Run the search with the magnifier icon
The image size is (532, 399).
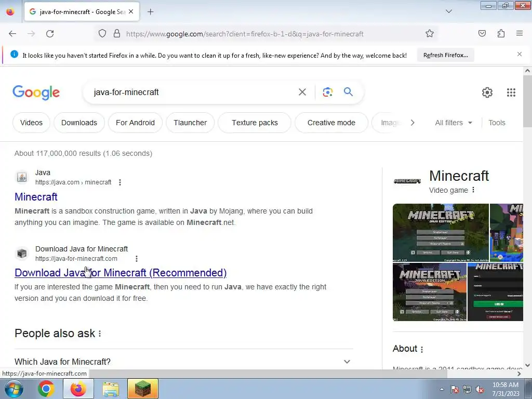[x=348, y=91]
